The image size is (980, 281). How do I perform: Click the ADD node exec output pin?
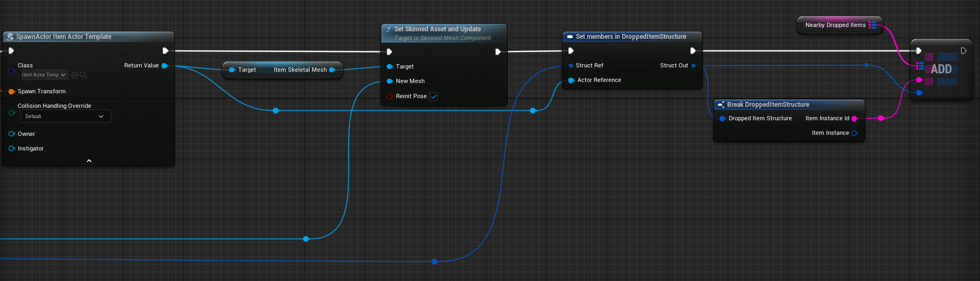click(963, 51)
